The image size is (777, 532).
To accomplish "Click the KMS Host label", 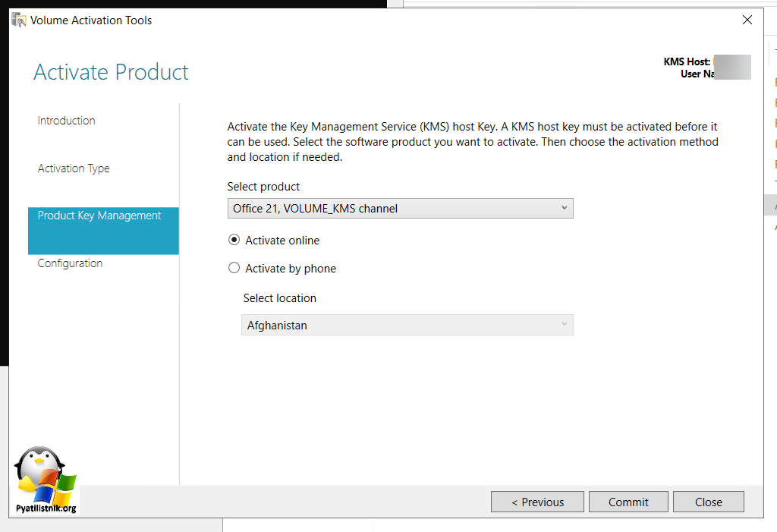I will [x=687, y=61].
